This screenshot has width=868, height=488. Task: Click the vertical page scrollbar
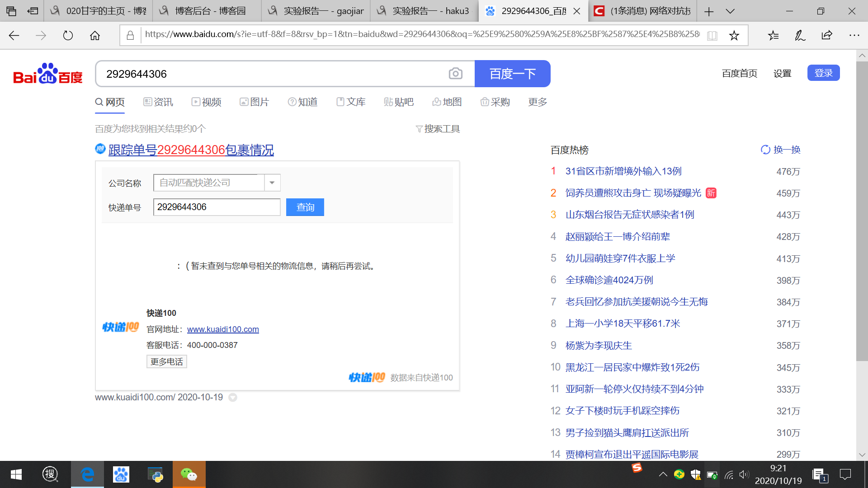point(862,208)
